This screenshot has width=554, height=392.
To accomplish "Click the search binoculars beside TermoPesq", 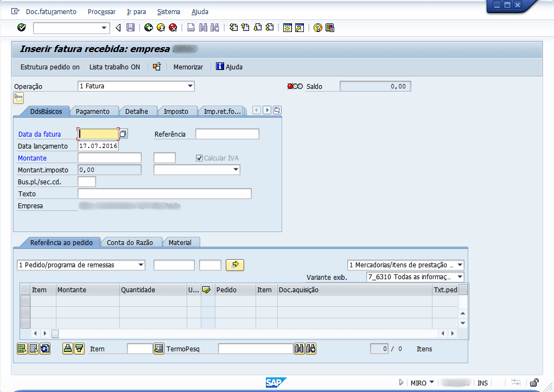I will (300, 349).
